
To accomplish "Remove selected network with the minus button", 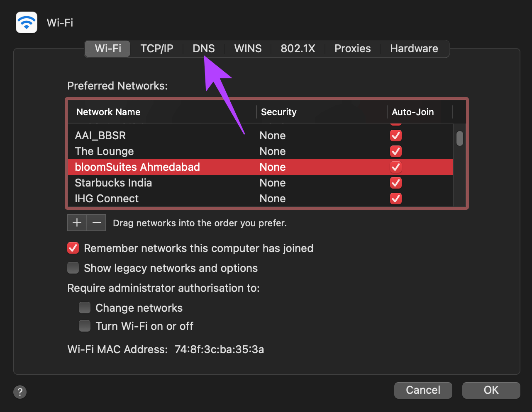I will coord(97,223).
